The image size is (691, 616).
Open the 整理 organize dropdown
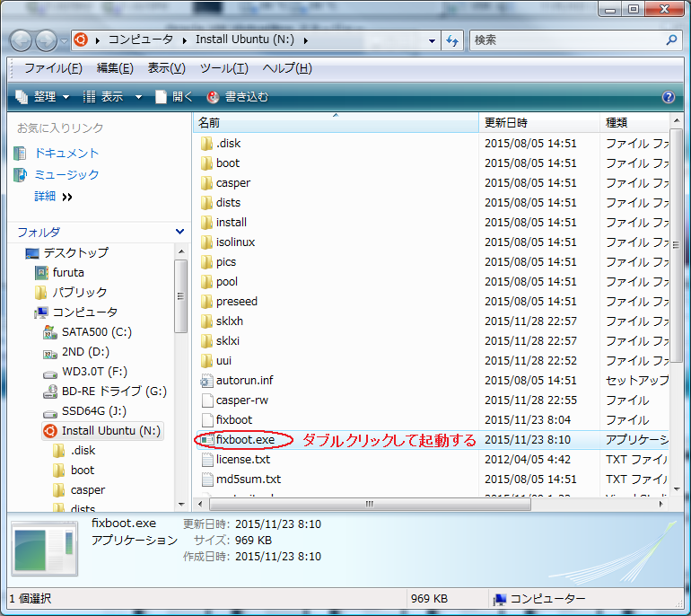tap(42, 97)
